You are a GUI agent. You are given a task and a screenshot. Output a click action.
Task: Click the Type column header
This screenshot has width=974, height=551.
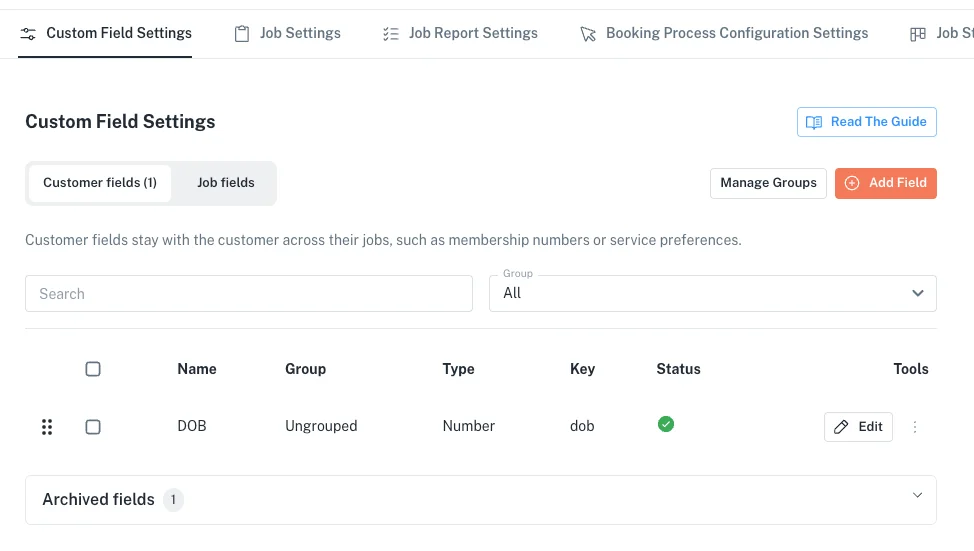click(x=458, y=369)
